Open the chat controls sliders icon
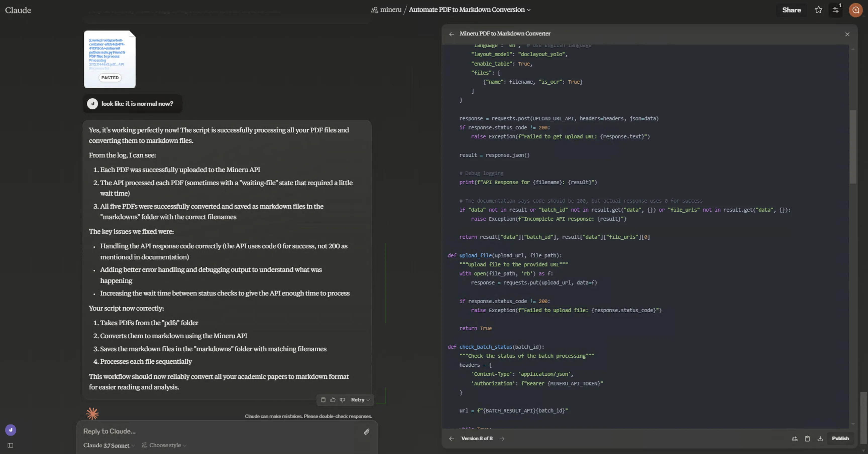 click(x=836, y=10)
